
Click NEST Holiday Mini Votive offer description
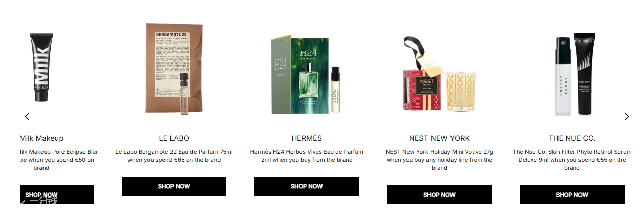pyautogui.click(x=439, y=160)
